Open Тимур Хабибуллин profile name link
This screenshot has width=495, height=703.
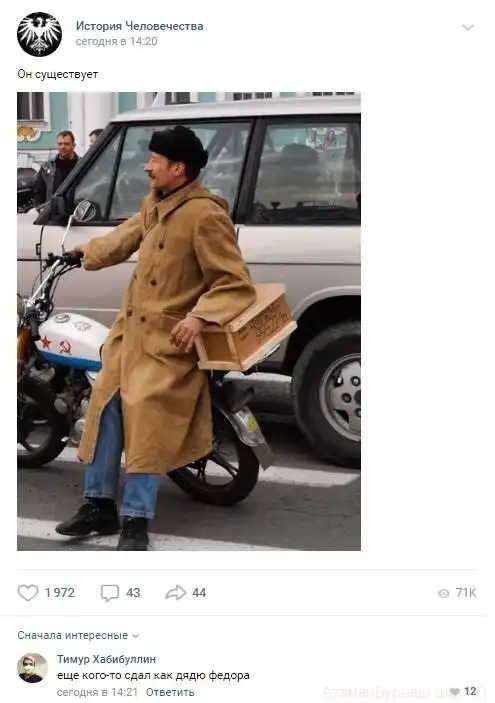(106, 659)
